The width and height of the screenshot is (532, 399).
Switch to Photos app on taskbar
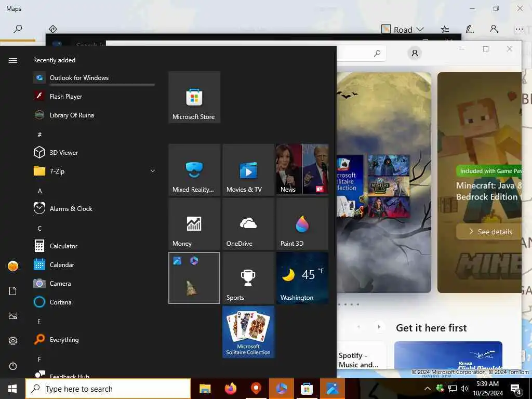point(332,389)
